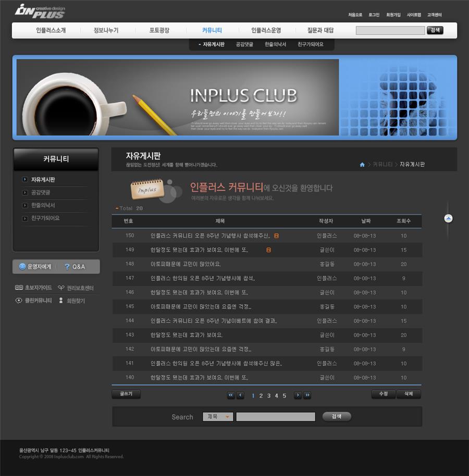This screenshot has width=469, height=476.
Task: Click the home icon in the breadcrumb
Action: [362, 165]
